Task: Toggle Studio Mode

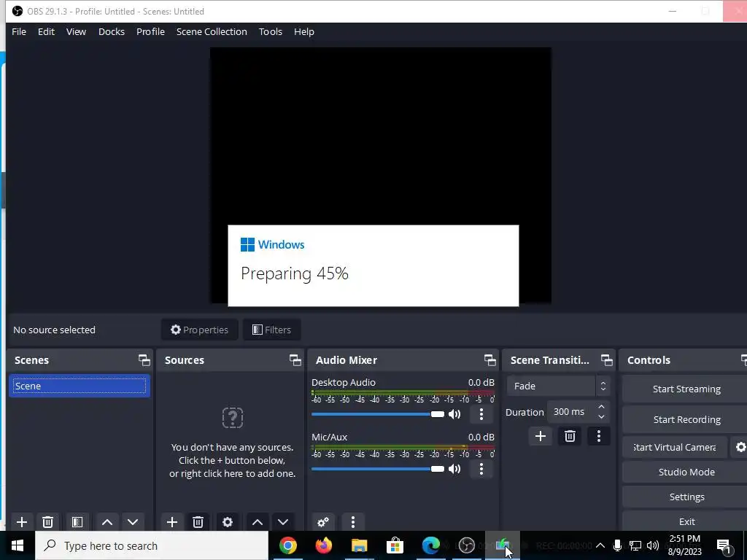Action: tap(686, 472)
